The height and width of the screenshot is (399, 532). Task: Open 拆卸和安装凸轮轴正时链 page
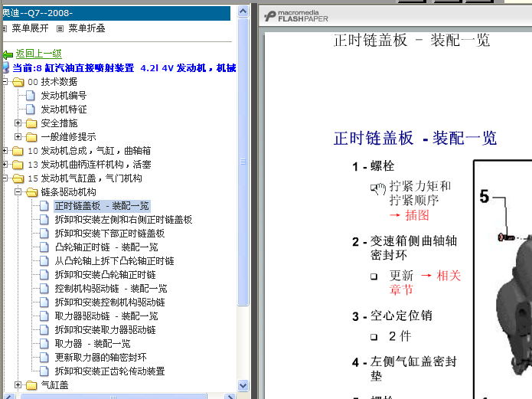pos(105,275)
